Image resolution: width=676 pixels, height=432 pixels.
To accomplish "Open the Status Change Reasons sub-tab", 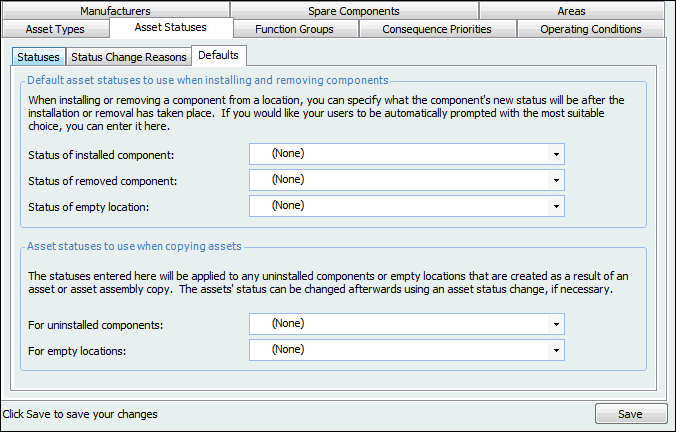I will 129,57.
